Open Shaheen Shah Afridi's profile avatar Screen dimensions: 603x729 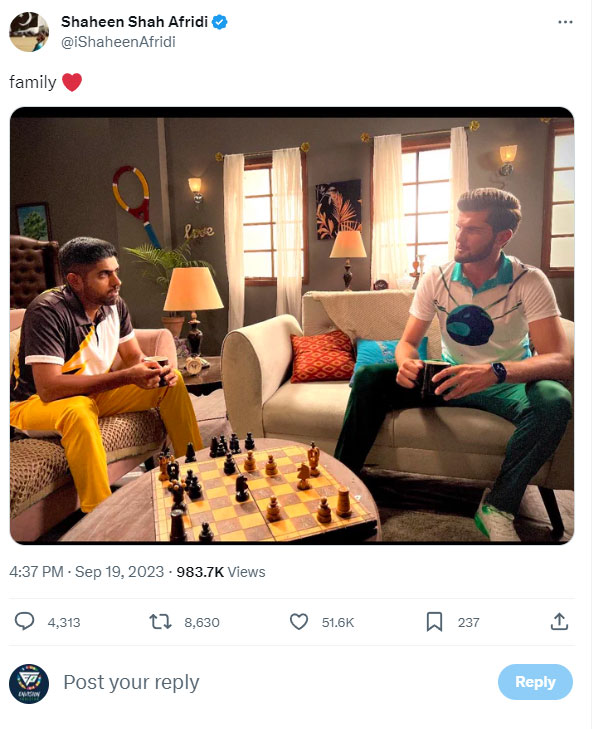click(30, 32)
